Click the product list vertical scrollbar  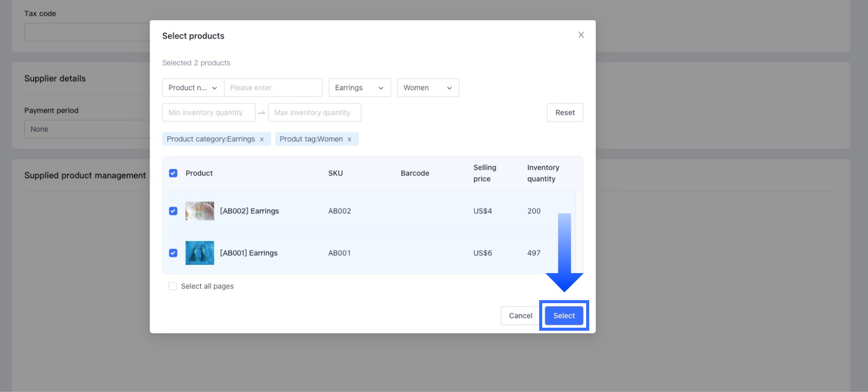[x=578, y=232]
